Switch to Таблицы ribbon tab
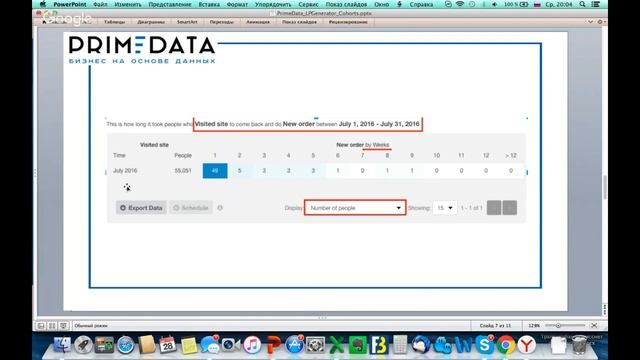Screen dimensions: 640x360 pos(115,22)
